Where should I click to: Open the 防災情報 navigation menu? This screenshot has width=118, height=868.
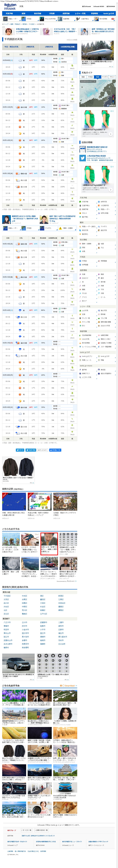coord(38,13)
